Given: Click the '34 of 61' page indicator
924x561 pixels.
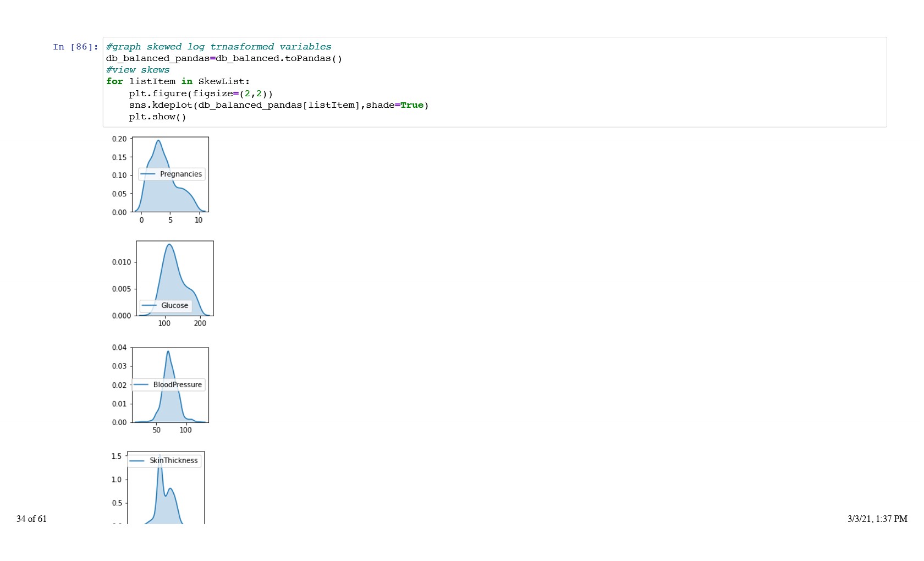Looking at the screenshot, I should point(31,519).
